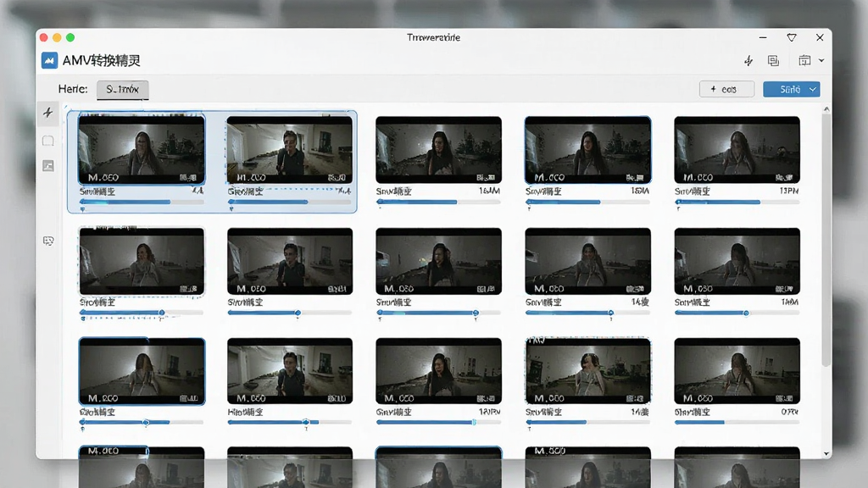Select the empty square icon in the left sidebar
Image resolution: width=868 pixels, height=488 pixels.
[x=48, y=141]
